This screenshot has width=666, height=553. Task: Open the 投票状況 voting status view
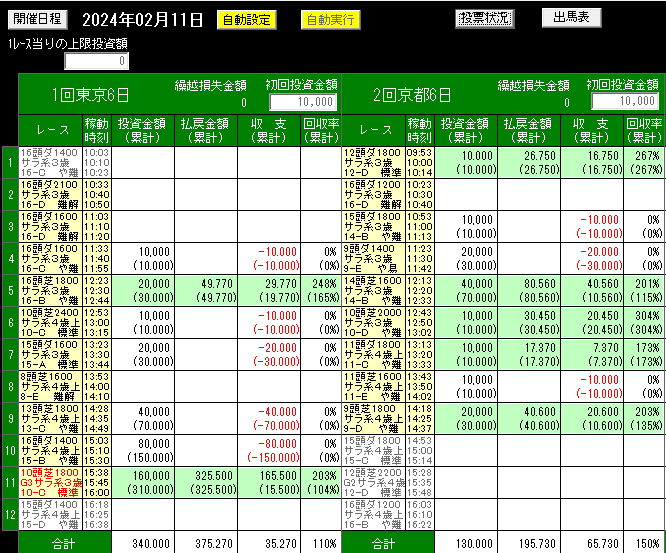pos(485,18)
